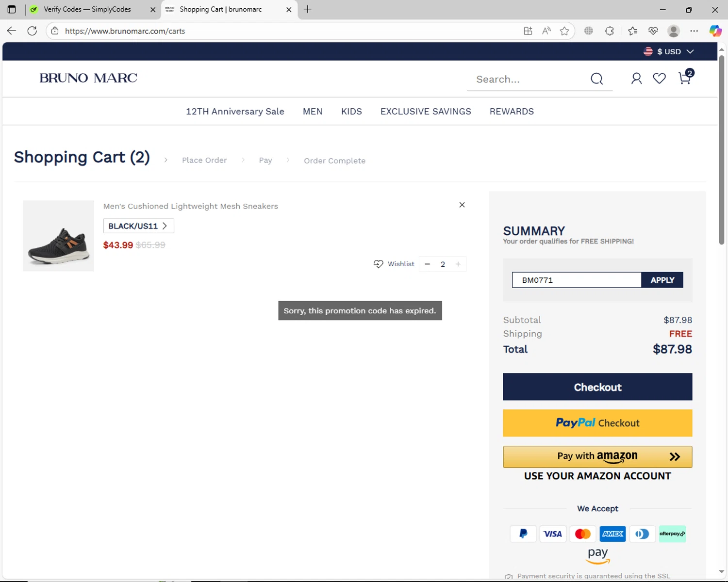Click the Amazon pay logo

(597, 556)
